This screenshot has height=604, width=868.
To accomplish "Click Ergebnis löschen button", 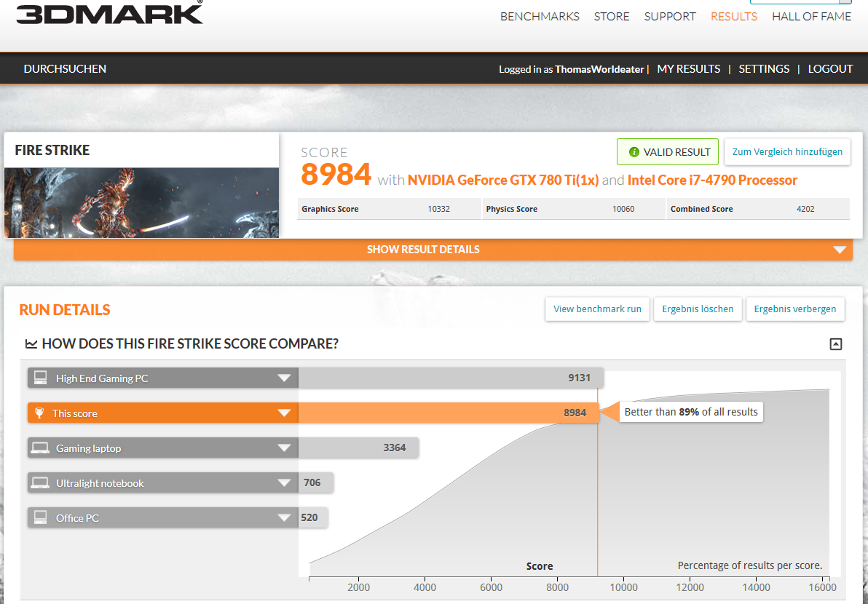I will (x=698, y=309).
